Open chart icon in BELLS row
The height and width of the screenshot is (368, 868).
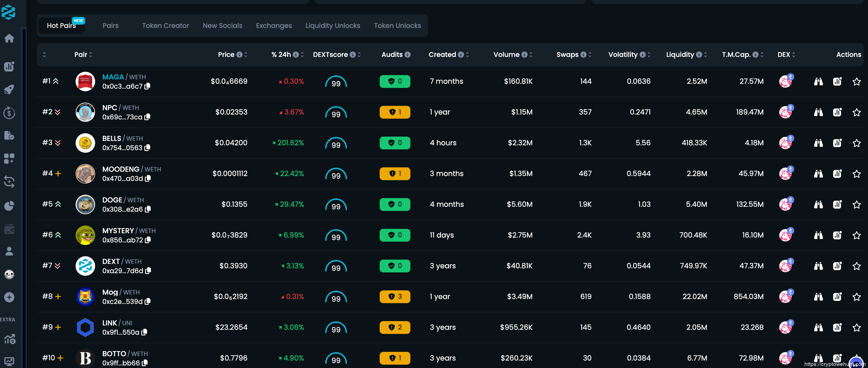click(837, 143)
